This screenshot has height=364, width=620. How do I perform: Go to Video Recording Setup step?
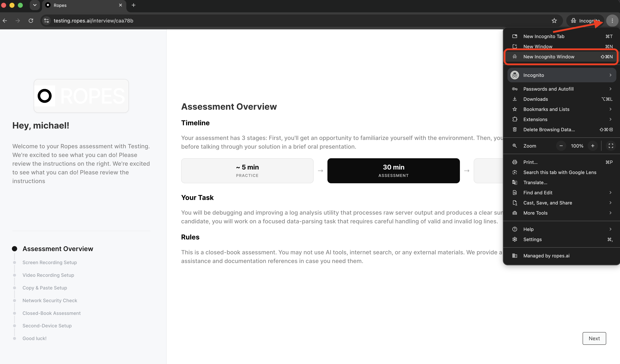coord(48,275)
